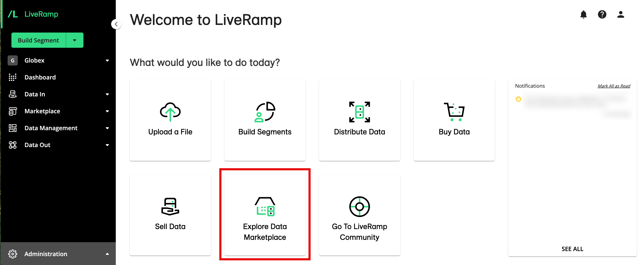
Task: Expand the Marketplace menu arrow
Action: [x=107, y=111]
